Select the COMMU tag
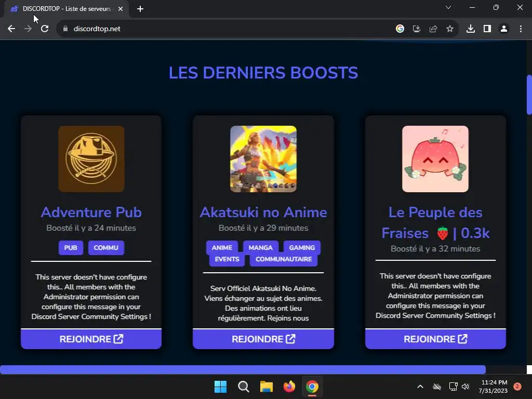The width and height of the screenshot is (532, 399). [x=106, y=248]
